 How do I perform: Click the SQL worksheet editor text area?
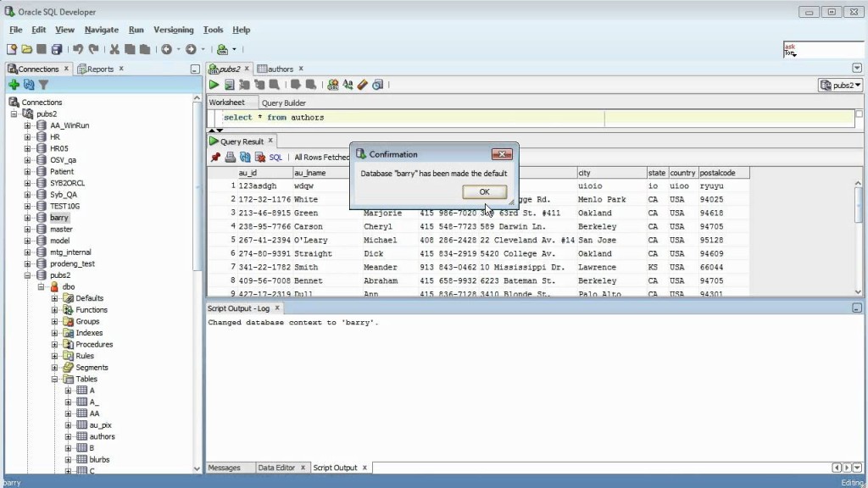click(424, 118)
